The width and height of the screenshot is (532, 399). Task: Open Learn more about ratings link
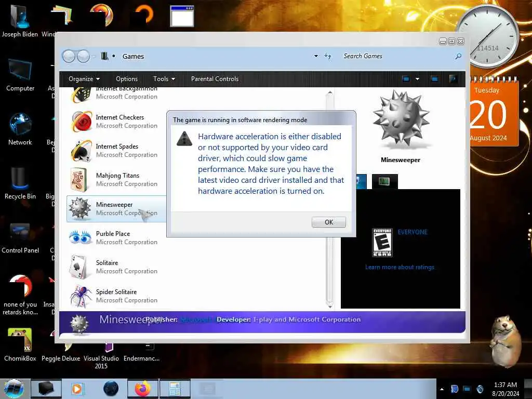pyautogui.click(x=400, y=267)
